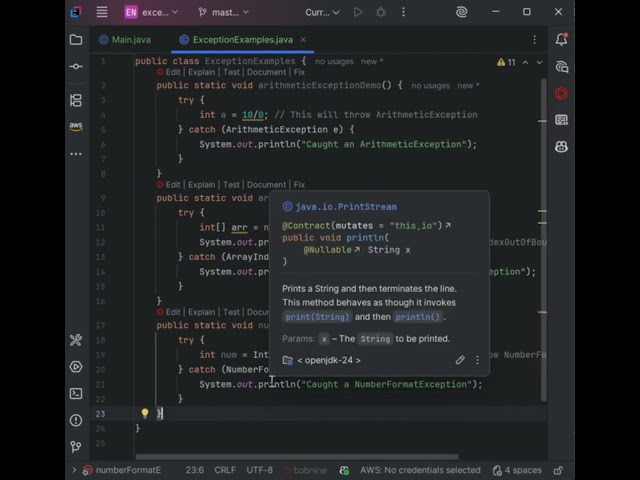This screenshot has height=480, width=640.
Task: Open the 4 spaces indent selector
Action: [517, 470]
